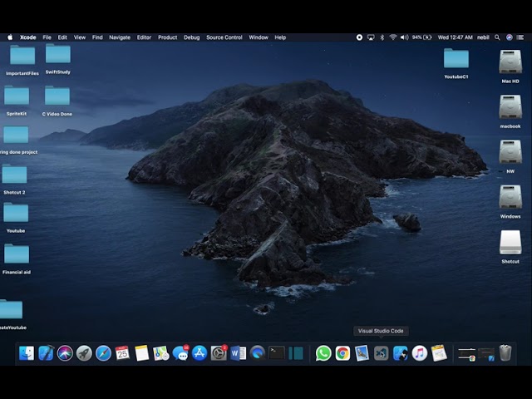Select the ImportantFiles folder
This screenshot has width=532, height=399.
[x=22, y=59]
